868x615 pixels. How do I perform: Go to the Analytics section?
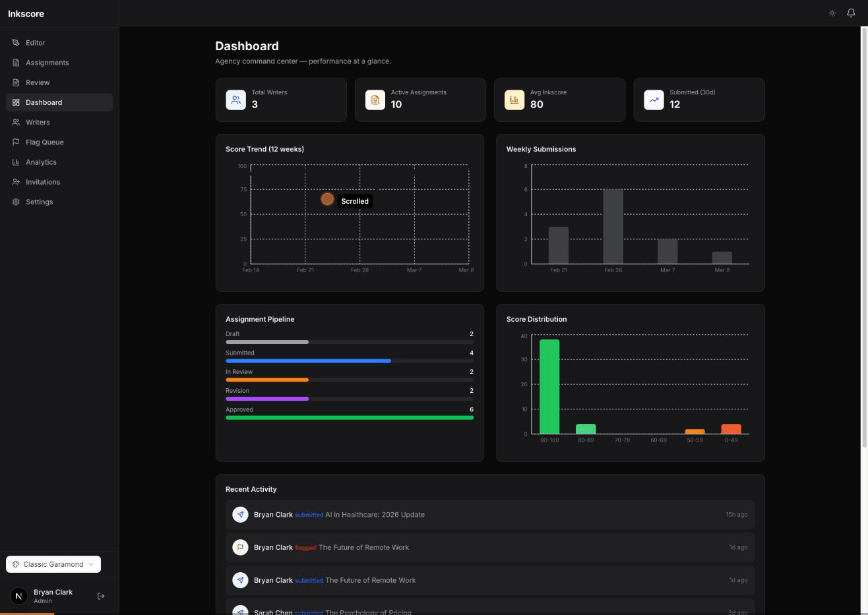(41, 162)
